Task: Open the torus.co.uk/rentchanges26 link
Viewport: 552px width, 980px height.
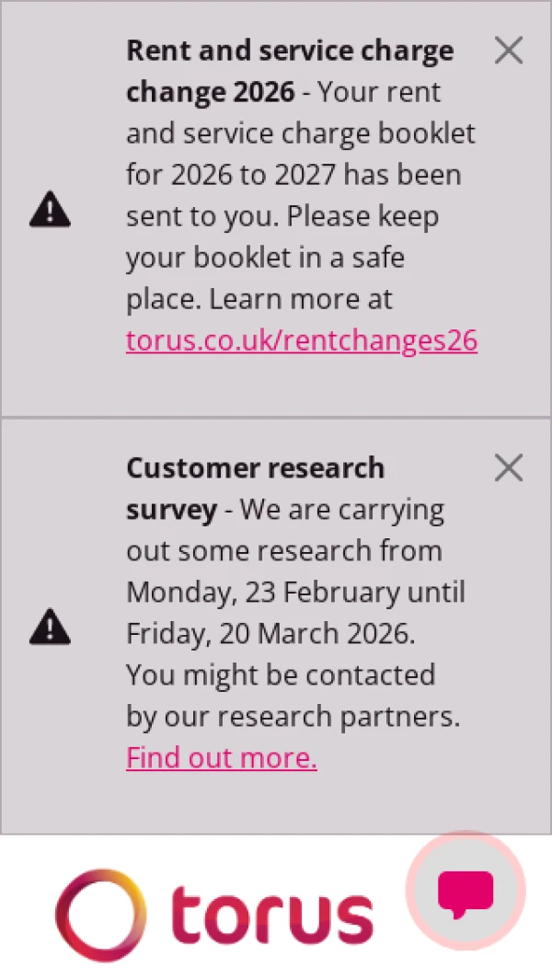Action: (x=302, y=340)
